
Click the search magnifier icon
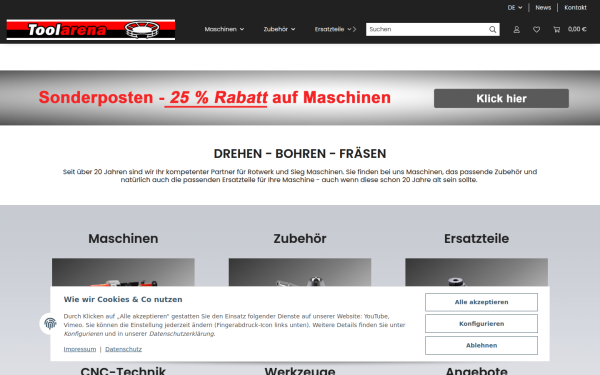(492, 29)
